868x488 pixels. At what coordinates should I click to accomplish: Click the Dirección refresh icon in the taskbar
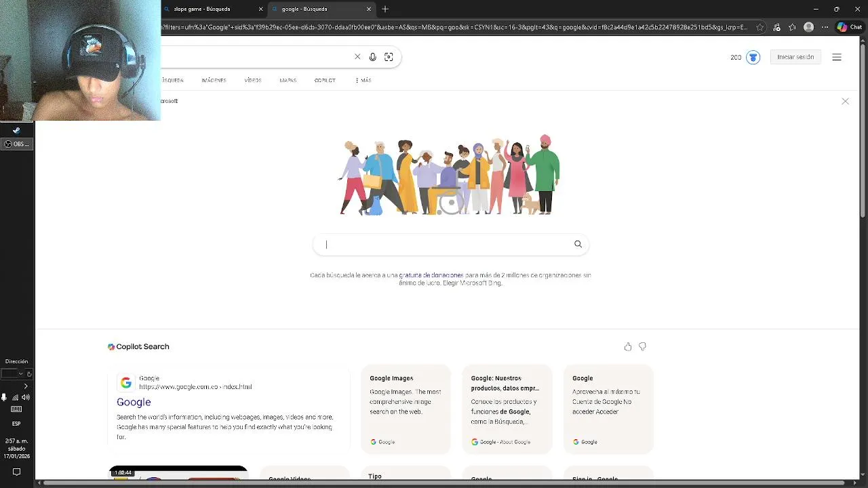[29, 373]
